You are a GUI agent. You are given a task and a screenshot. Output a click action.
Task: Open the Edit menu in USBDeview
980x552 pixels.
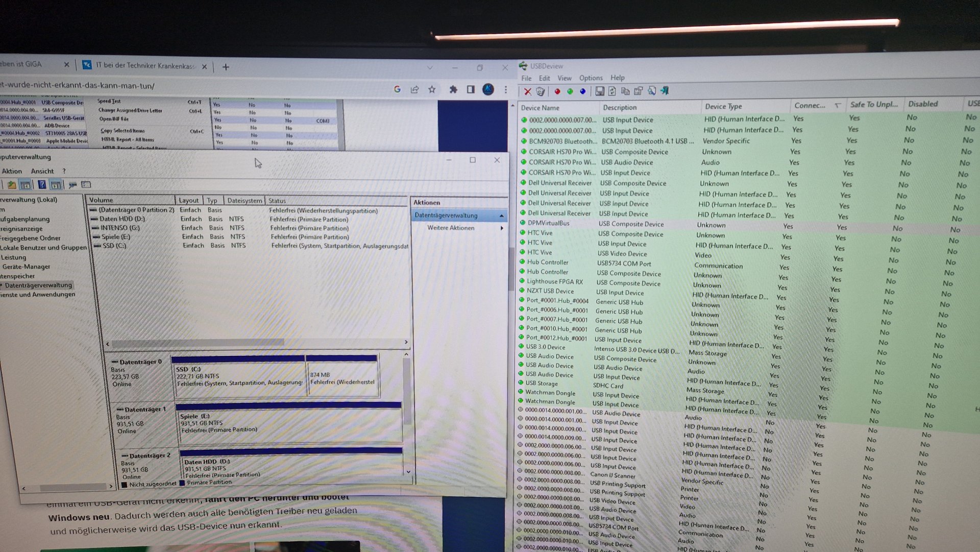(x=545, y=78)
